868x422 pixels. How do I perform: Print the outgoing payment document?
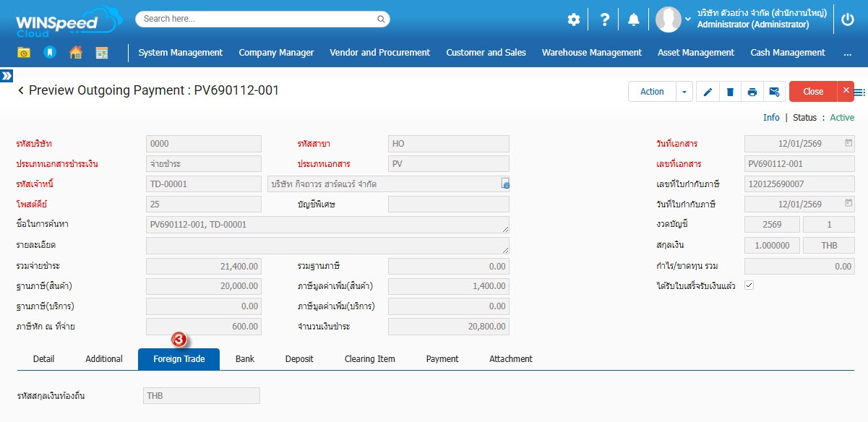[x=752, y=92]
